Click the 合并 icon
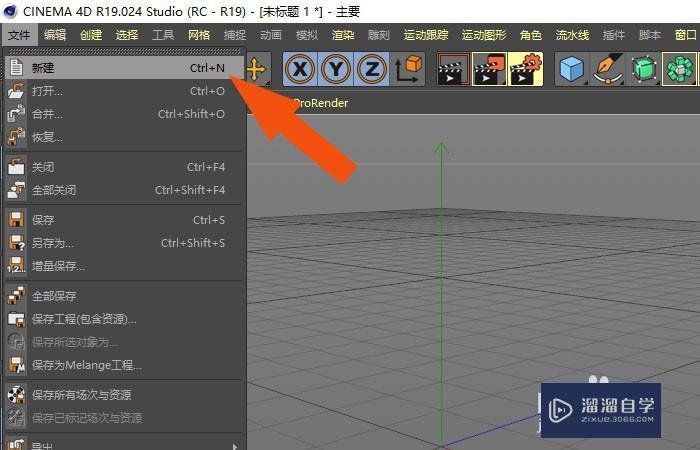 point(16,114)
